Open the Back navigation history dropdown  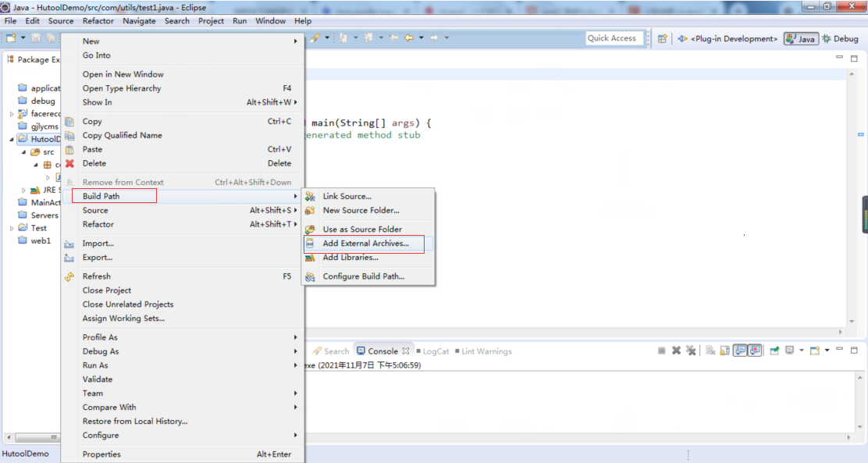point(422,37)
